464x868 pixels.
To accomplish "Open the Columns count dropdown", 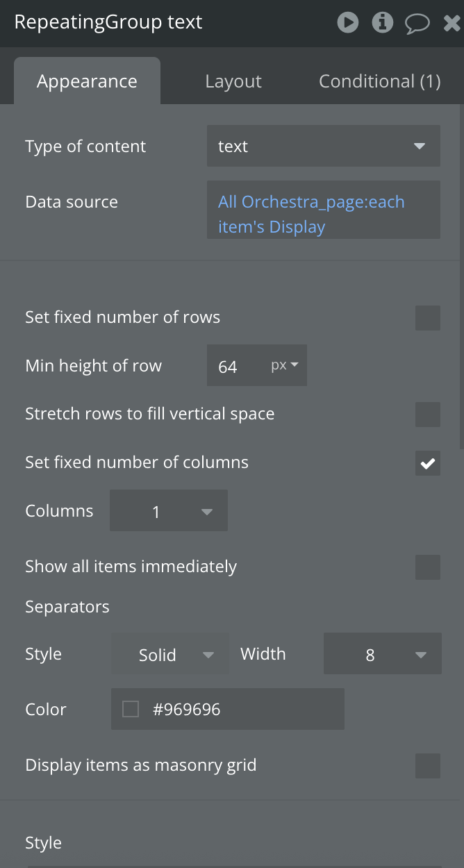I will click(x=168, y=512).
